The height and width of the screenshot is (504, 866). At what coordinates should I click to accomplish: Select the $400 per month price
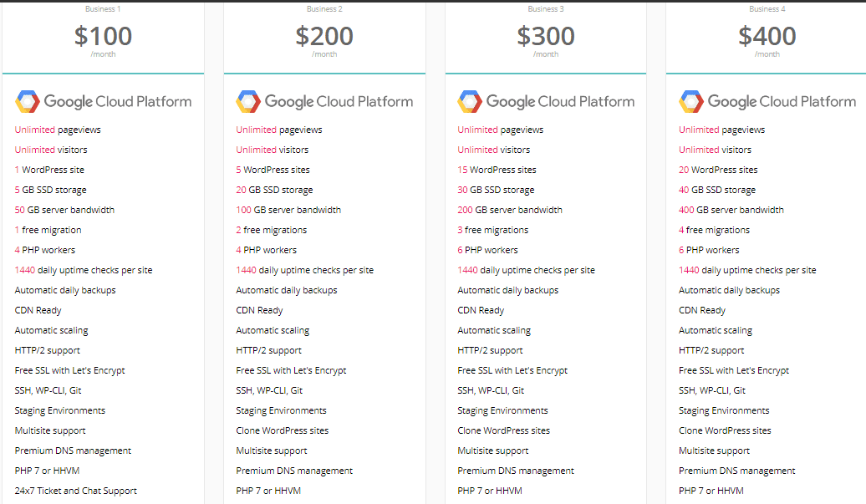pos(767,37)
